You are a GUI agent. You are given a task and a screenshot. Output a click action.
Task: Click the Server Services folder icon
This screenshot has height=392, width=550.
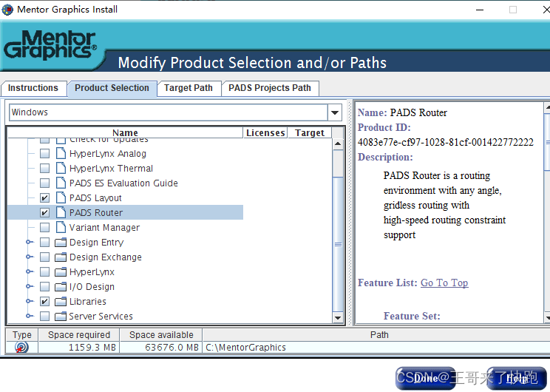[61, 317]
